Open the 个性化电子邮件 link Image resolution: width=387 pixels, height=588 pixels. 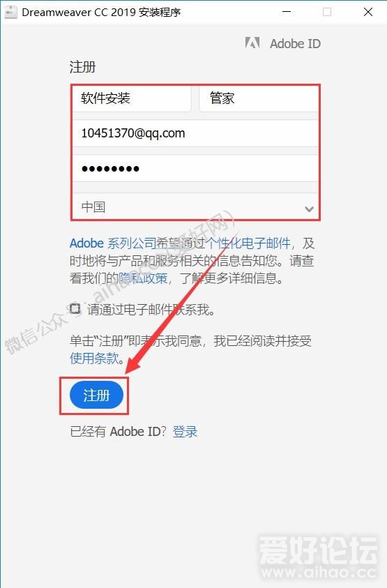(x=248, y=243)
